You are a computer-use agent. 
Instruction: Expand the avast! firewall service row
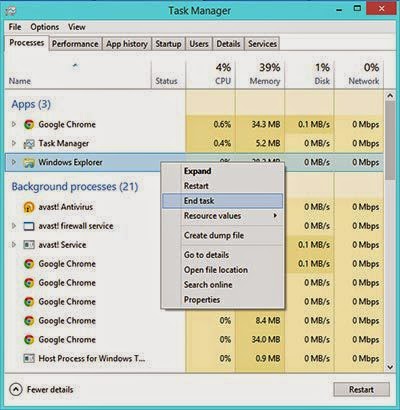click(x=14, y=226)
